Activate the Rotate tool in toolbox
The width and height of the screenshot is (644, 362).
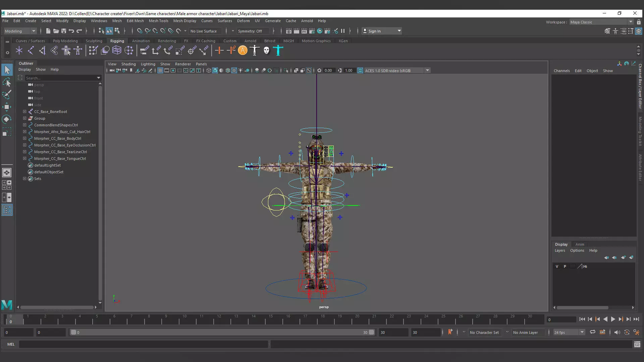click(x=7, y=119)
